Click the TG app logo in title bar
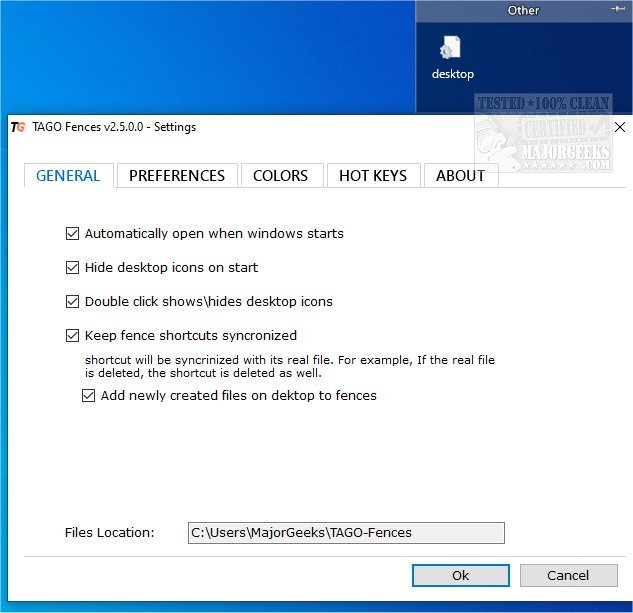Viewport: 633px width, 613px height. click(18, 127)
